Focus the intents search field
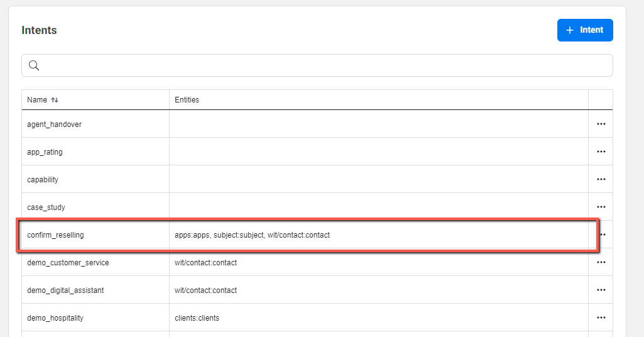This screenshot has width=644, height=337. [317, 65]
